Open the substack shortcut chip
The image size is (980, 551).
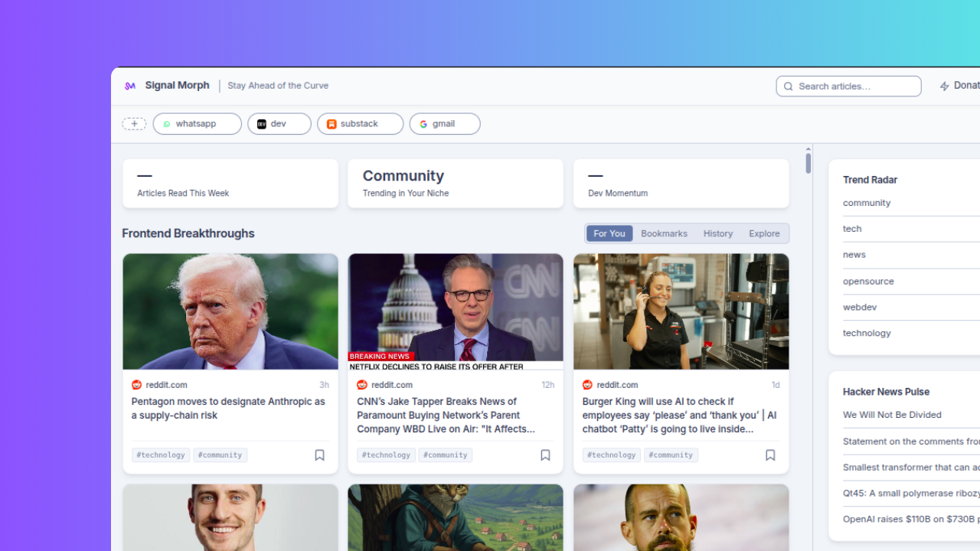pos(361,124)
